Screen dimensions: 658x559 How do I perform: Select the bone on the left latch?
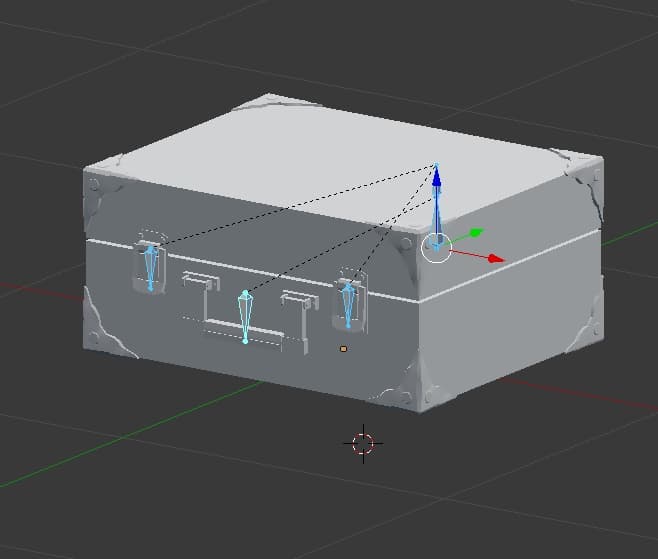(151, 267)
